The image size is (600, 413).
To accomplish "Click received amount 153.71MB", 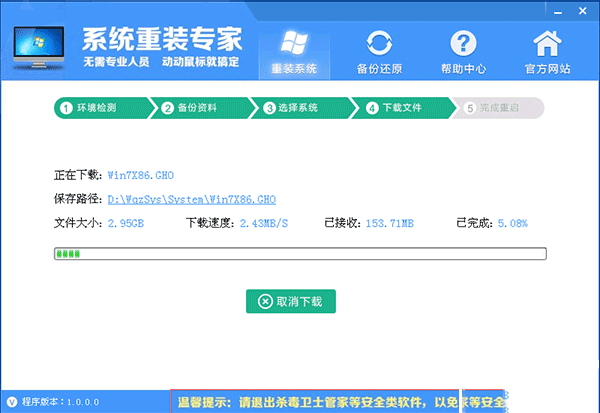I will pyautogui.click(x=390, y=223).
